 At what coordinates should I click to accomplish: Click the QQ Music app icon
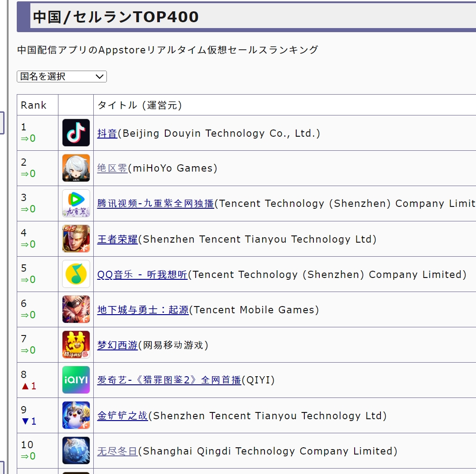[76, 274]
